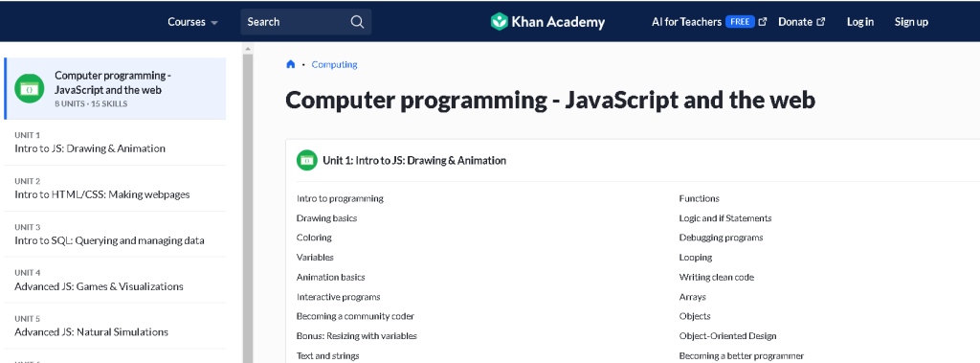The height and width of the screenshot is (363, 980).
Task: Click Log in
Action: click(860, 22)
